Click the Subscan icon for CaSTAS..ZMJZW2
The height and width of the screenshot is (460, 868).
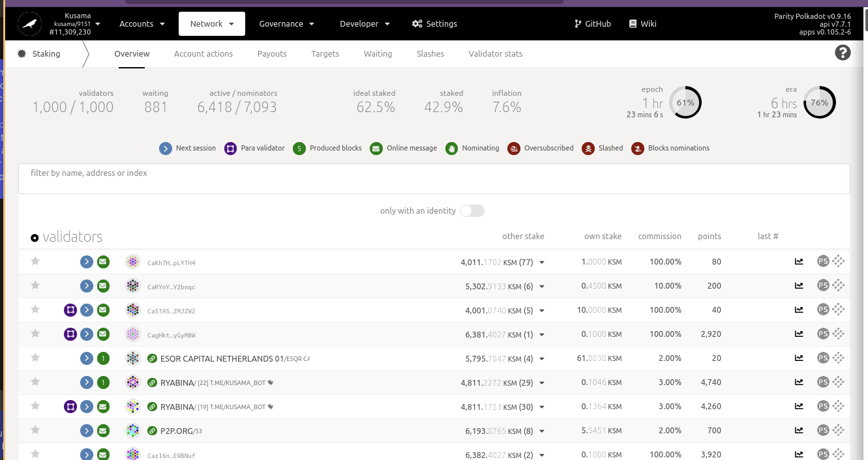[838, 310]
